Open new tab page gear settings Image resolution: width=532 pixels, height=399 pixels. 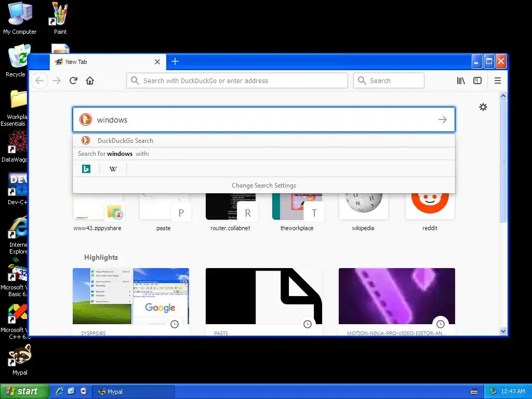pyautogui.click(x=483, y=107)
